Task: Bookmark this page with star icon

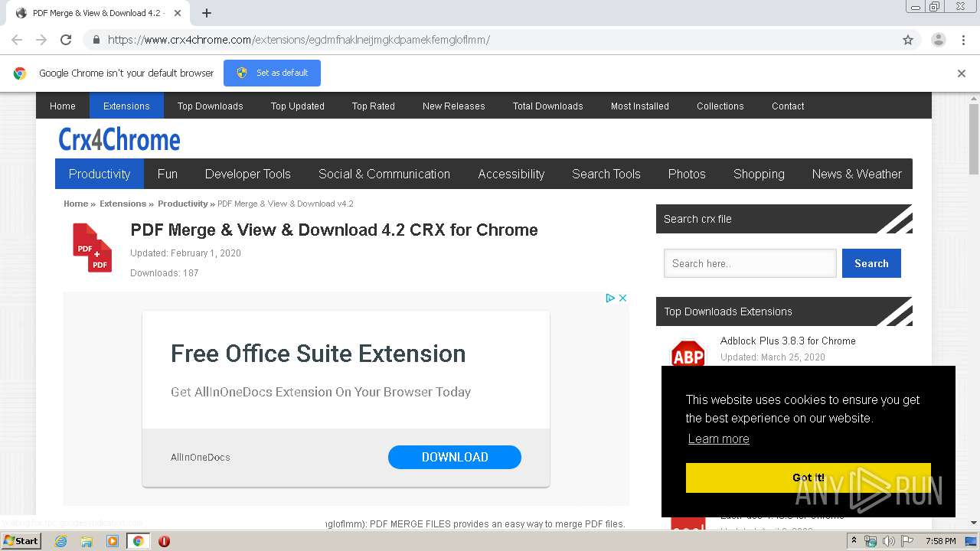Action: tap(908, 40)
